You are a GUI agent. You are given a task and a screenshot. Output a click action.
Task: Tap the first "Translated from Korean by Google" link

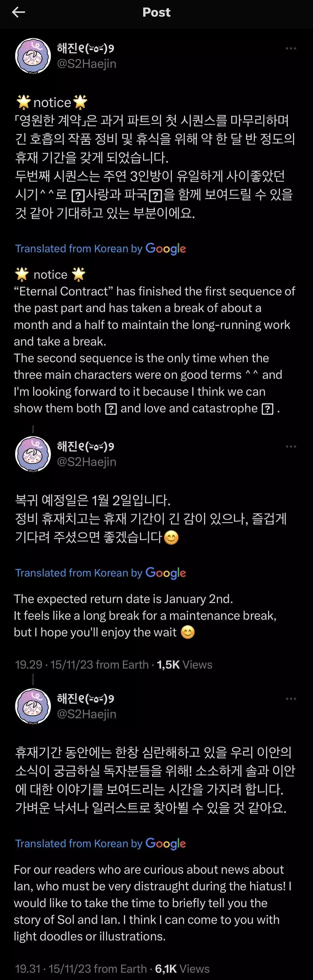100,248
